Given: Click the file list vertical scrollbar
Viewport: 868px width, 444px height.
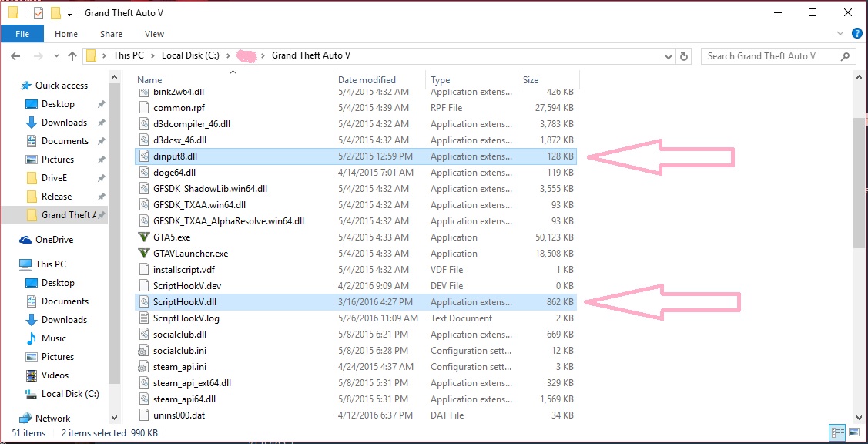Looking at the screenshot, I should tap(857, 183).
